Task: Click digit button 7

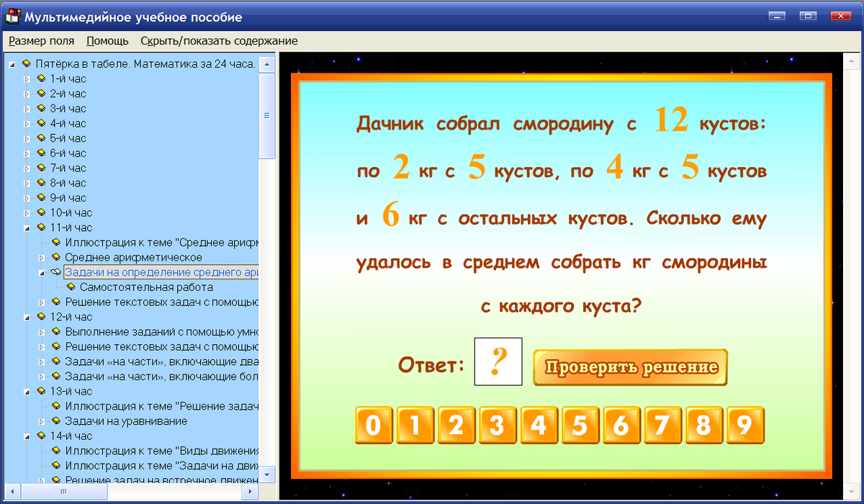Action: tap(662, 426)
